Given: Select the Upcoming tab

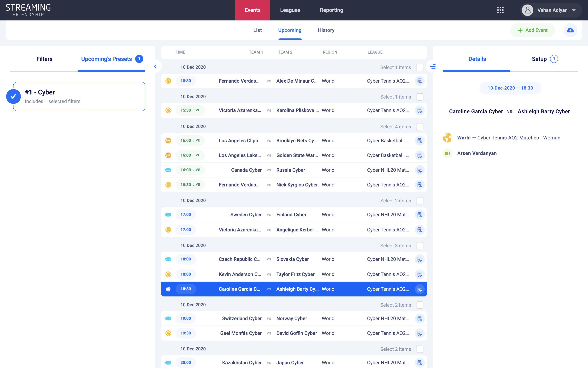Looking at the screenshot, I should tap(290, 30).
